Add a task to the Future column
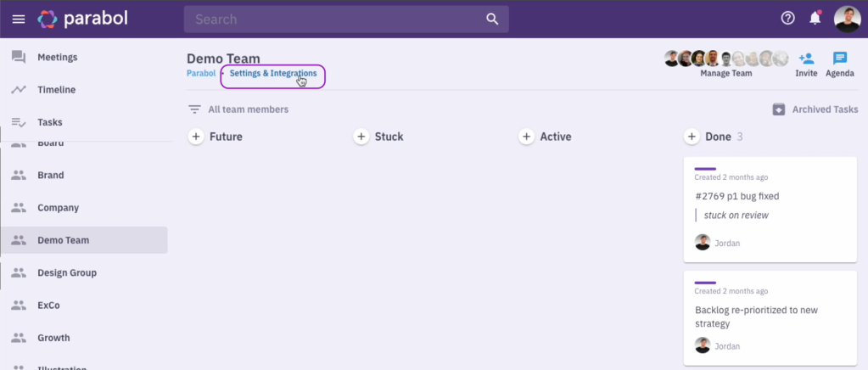 click(x=195, y=137)
